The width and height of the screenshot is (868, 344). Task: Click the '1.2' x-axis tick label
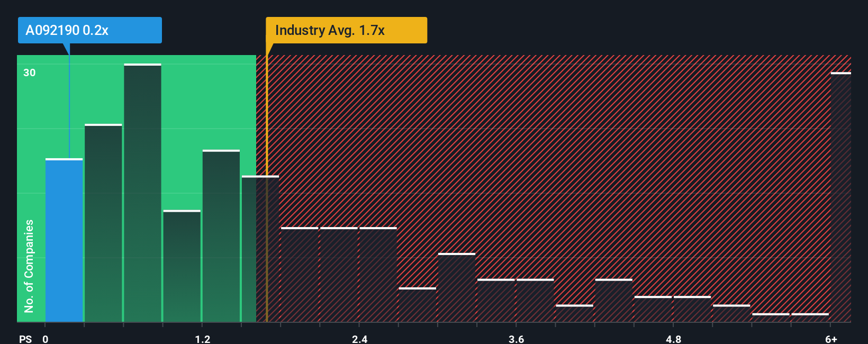tap(203, 339)
